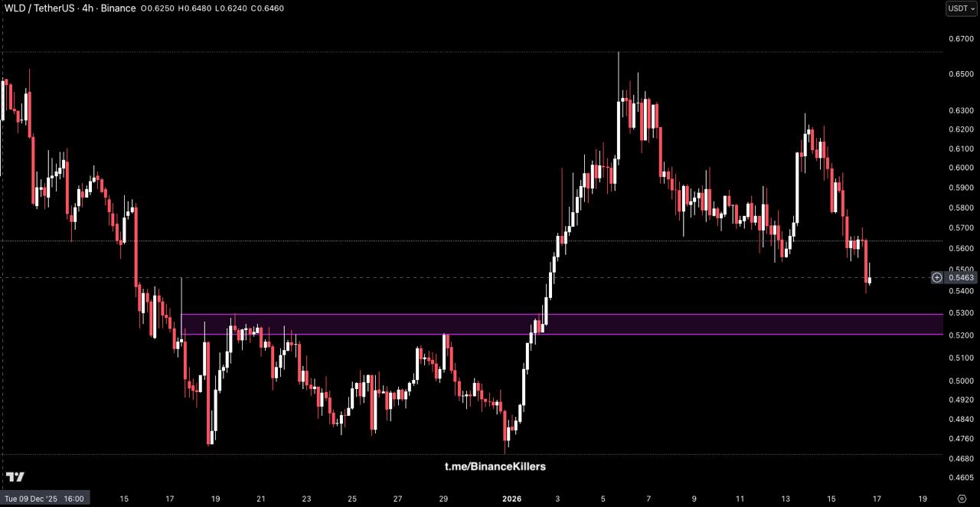Click the 2026 year marker on time axis
Screen dimensions: 980x507
tap(512, 499)
